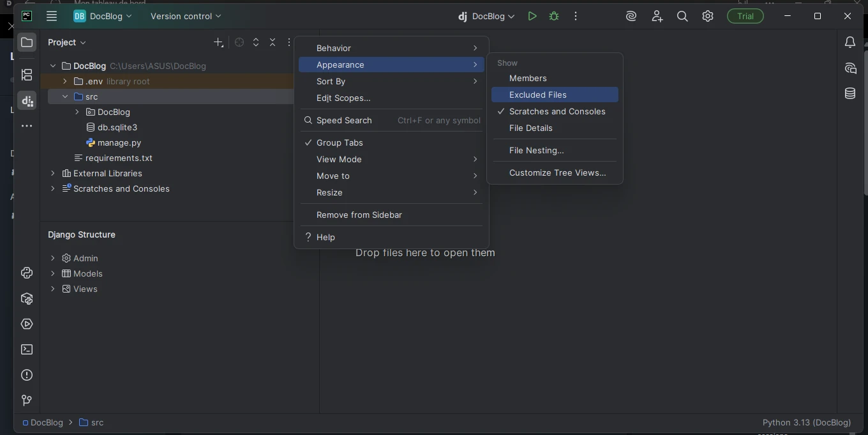The height and width of the screenshot is (435, 868).
Task: Open the Python Packages tool window
Action: coord(27,298)
